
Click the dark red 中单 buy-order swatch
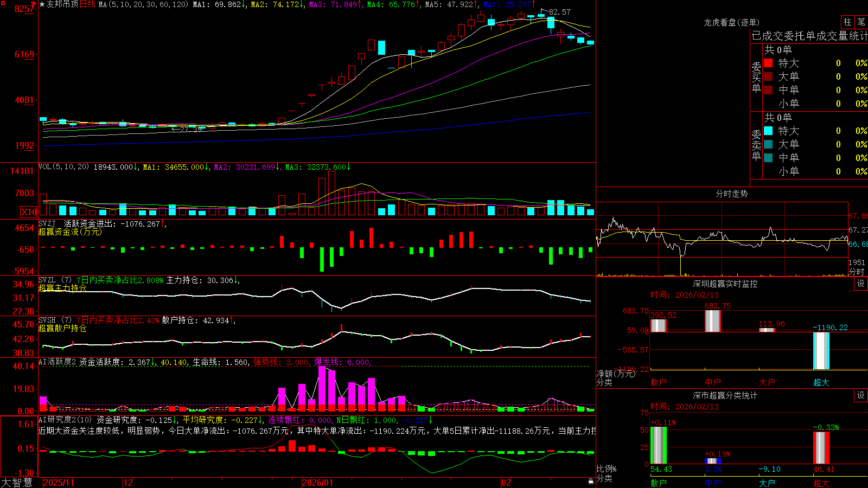(768, 90)
